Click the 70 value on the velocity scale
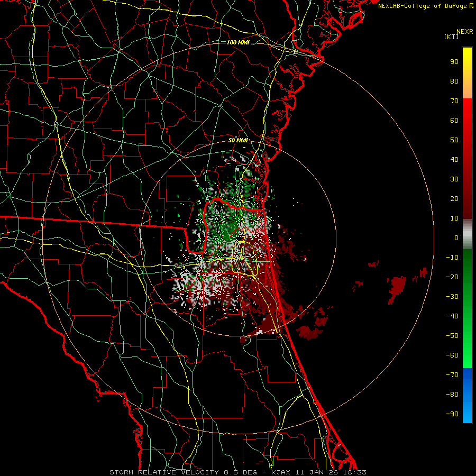 [x=454, y=101]
